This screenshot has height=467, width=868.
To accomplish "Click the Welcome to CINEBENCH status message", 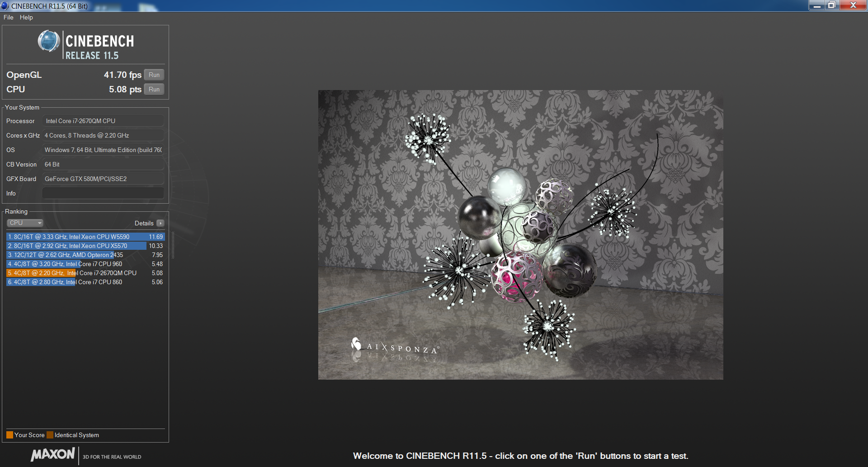I will [x=520, y=456].
